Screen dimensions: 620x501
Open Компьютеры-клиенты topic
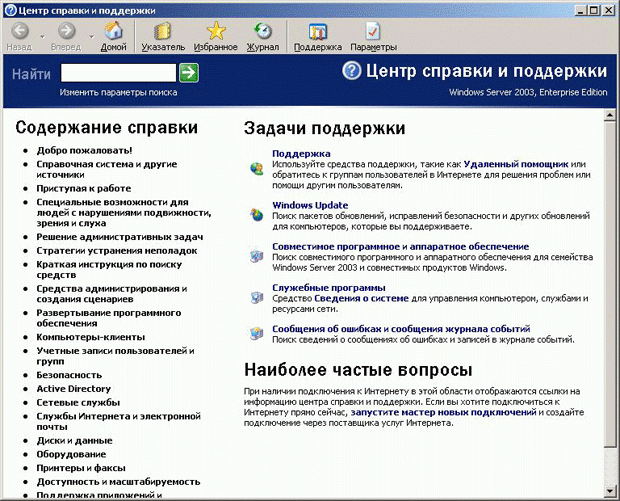91,337
